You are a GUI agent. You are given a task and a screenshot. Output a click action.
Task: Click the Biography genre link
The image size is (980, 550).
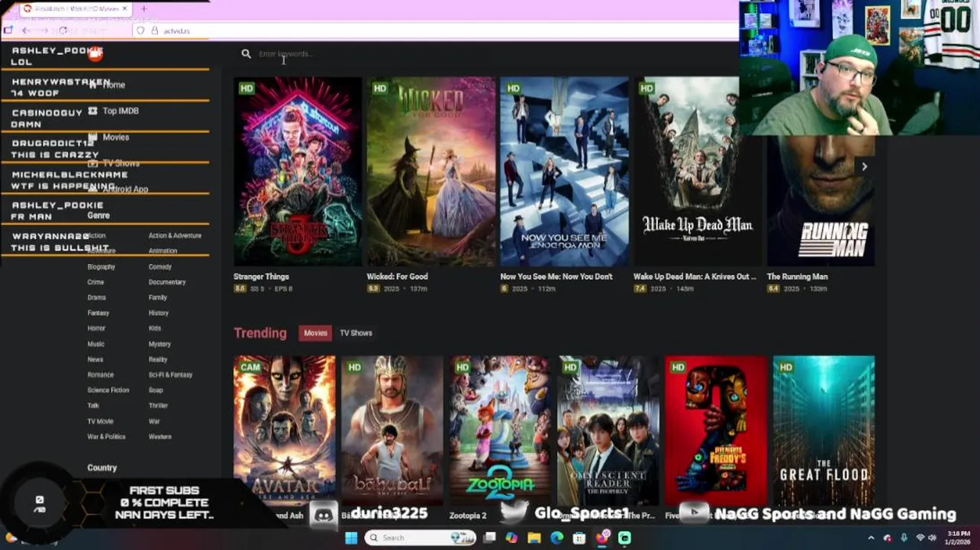tap(101, 267)
